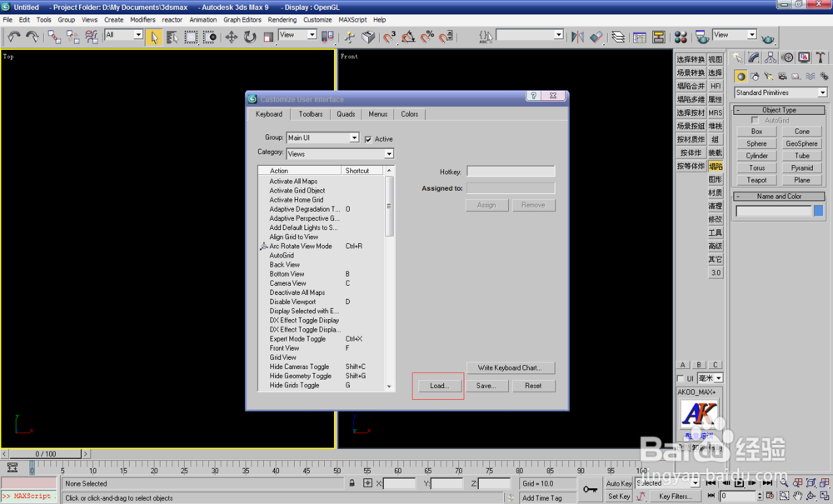
Task: Open Select by Name tool
Action: click(172, 37)
